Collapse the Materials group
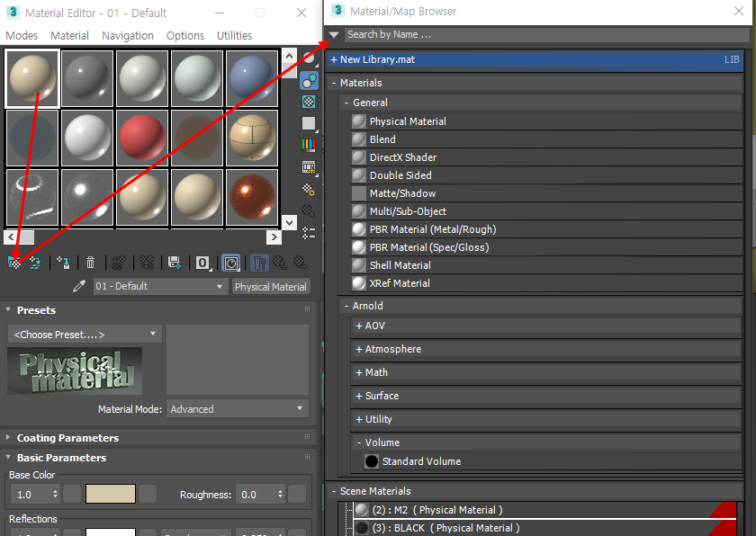Viewport: 756px width, 536px height. point(334,83)
